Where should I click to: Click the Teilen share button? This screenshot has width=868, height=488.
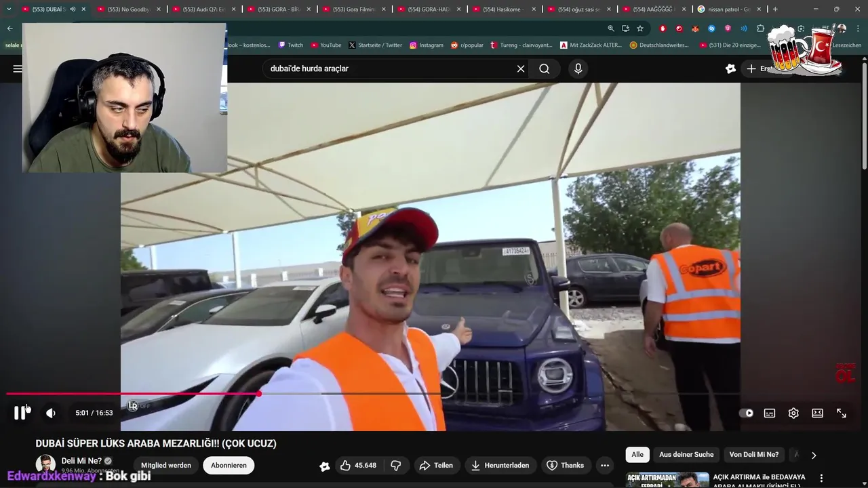(x=436, y=466)
